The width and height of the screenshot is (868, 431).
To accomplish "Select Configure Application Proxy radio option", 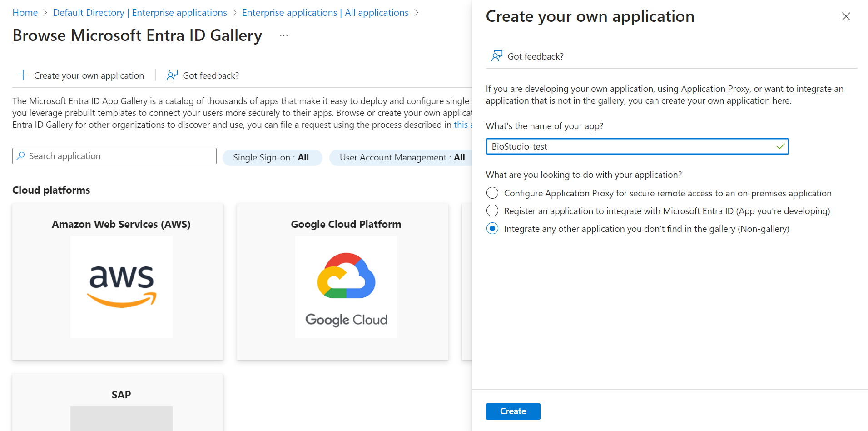I will pos(492,193).
